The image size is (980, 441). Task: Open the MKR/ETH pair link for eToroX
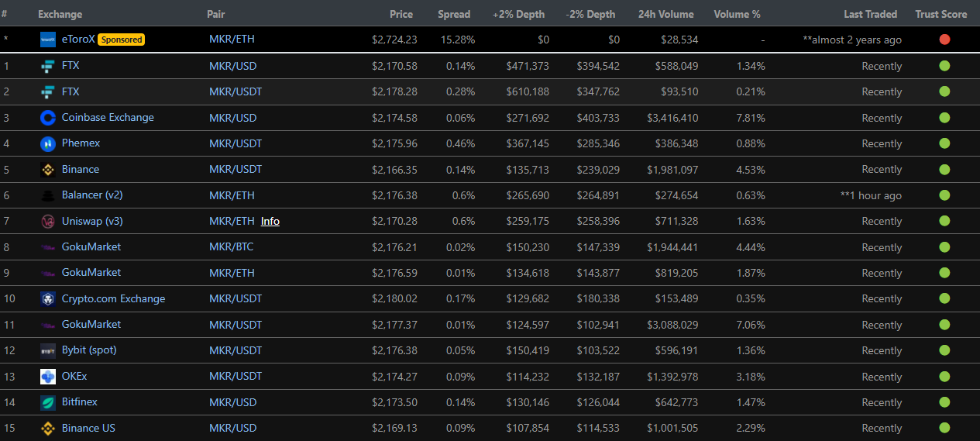coord(232,40)
